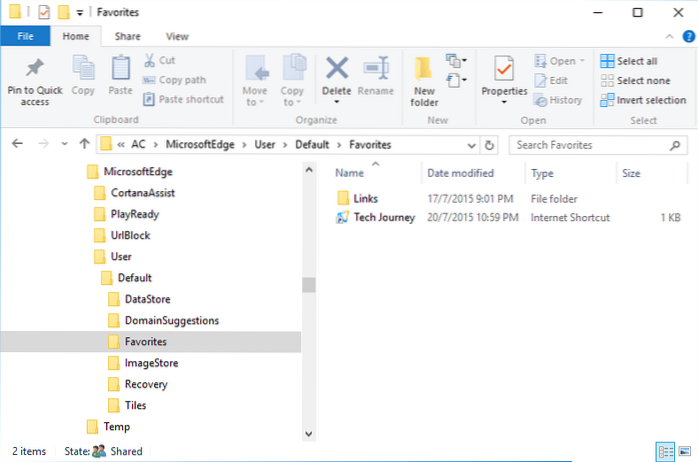Switch to the View tab
This screenshot has height=462, width=698.
pyautogui.click(x=176, y=37)
